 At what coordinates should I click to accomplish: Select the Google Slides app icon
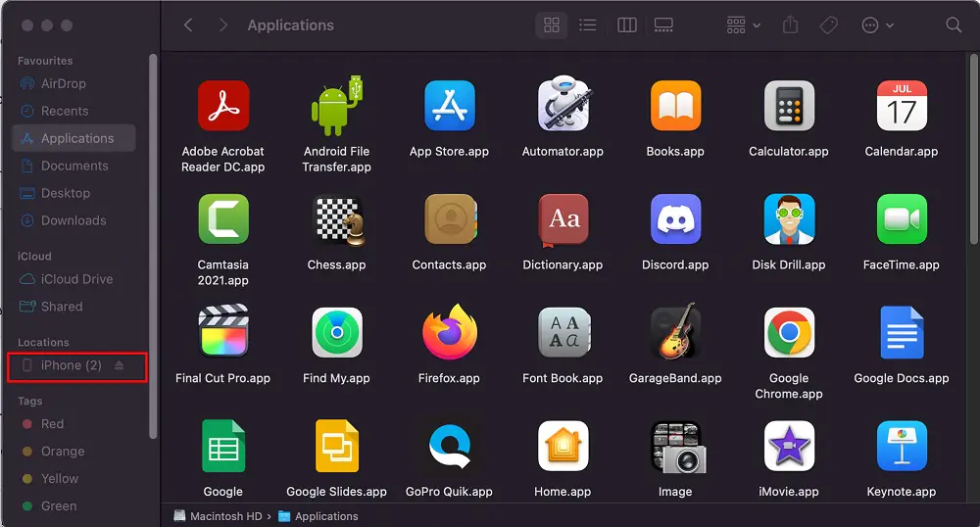pos(337,446)
